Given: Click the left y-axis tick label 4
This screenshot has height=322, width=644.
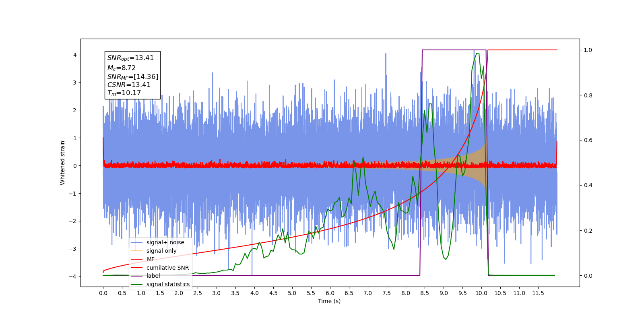Looking at the screenshot, I should tap(75, 55).
